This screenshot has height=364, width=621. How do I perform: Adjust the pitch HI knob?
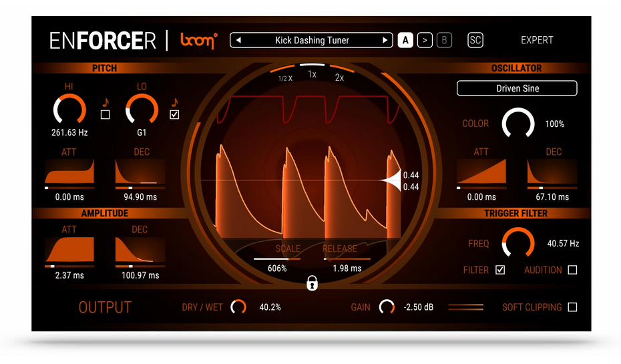pos(69,110)
